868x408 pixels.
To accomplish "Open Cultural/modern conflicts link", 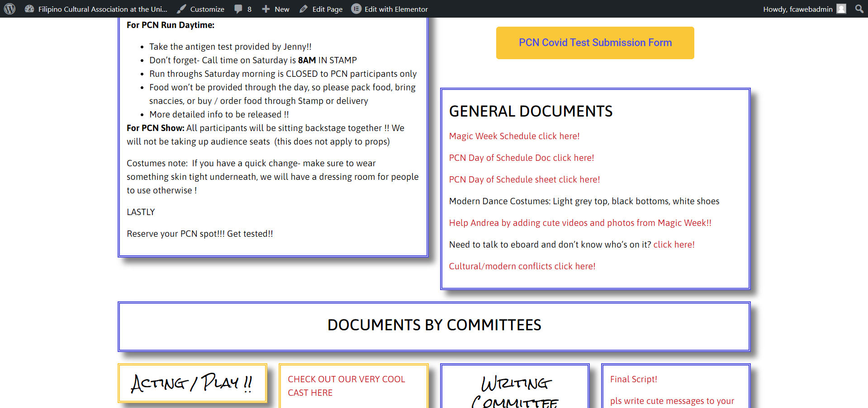I will coord(522,266).
